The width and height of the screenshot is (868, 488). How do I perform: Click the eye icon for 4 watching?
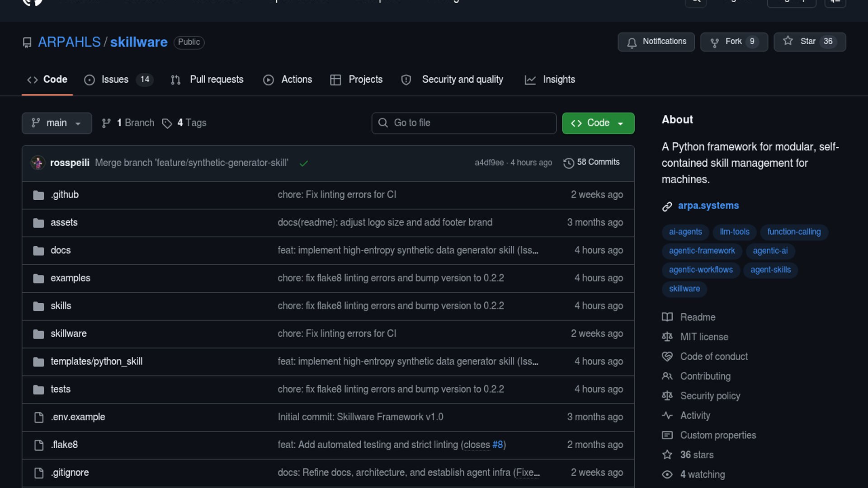667,474
